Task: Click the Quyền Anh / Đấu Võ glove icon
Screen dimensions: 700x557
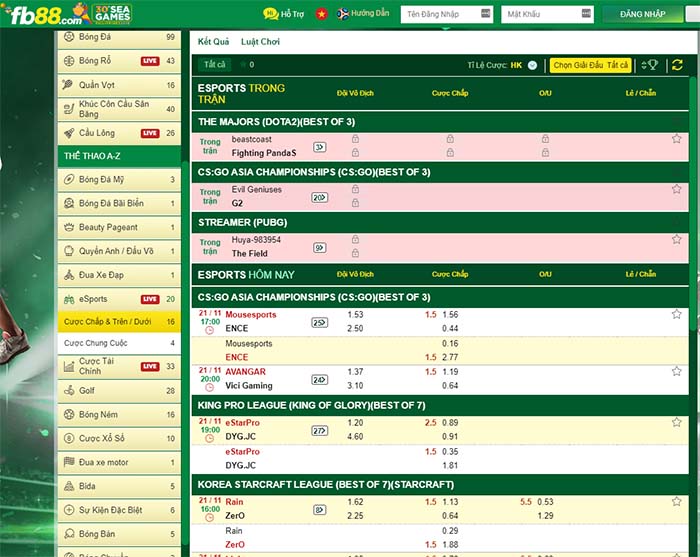Action: tap(69, 251)
